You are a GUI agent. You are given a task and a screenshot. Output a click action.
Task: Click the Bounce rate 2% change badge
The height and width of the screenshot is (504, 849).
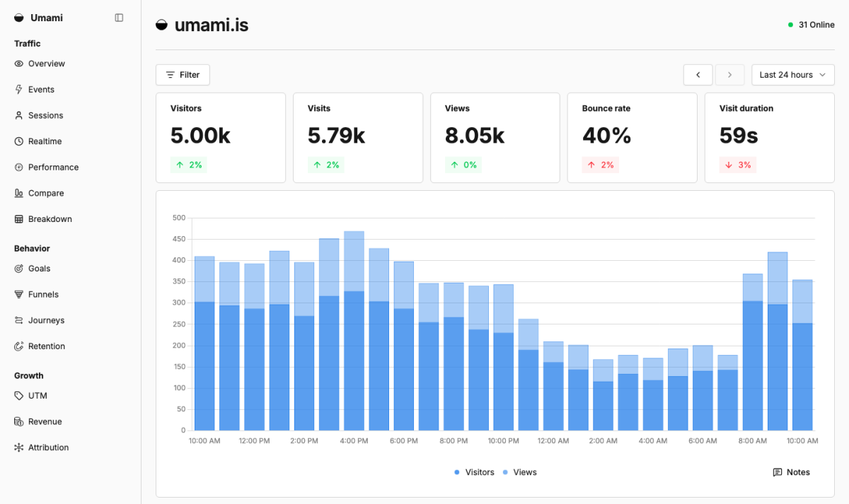pos(600,165)
